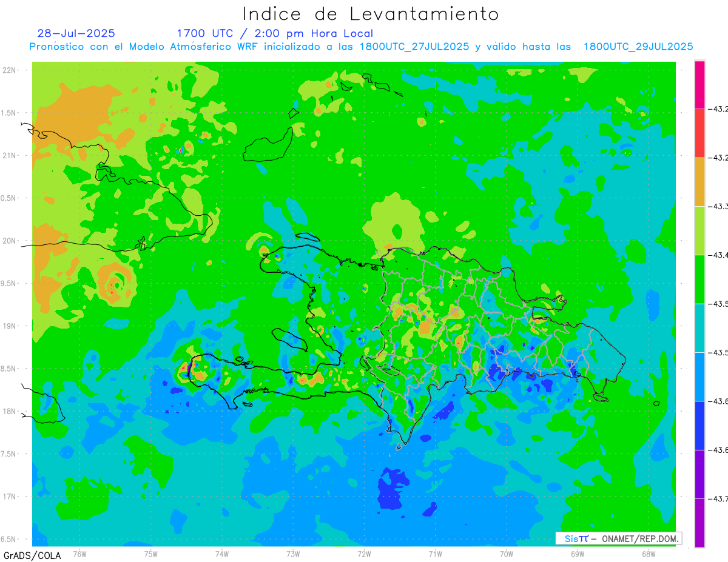The width and height of the screenshot is (728, 562).
Task: Click the '21N' latitude label
Action: coord(8,155)
